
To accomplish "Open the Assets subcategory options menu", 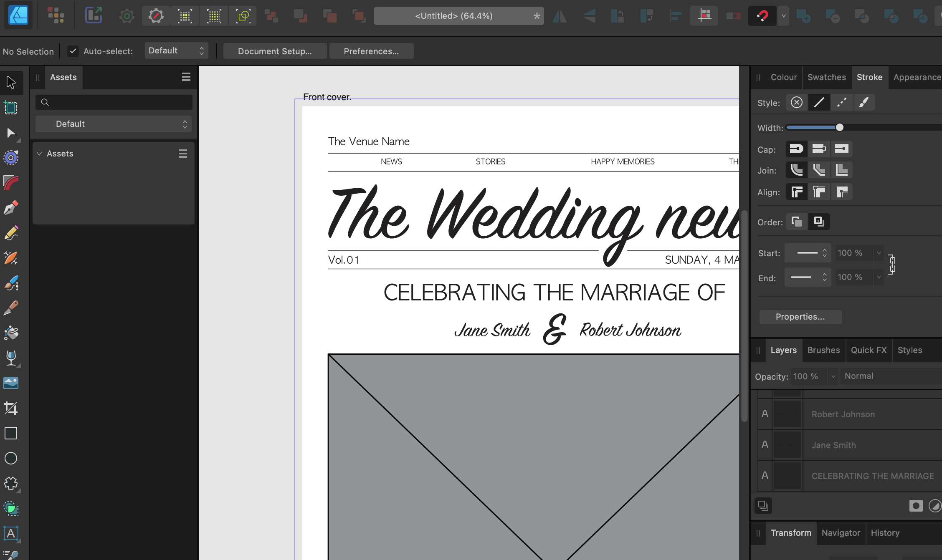I will 183,154.
